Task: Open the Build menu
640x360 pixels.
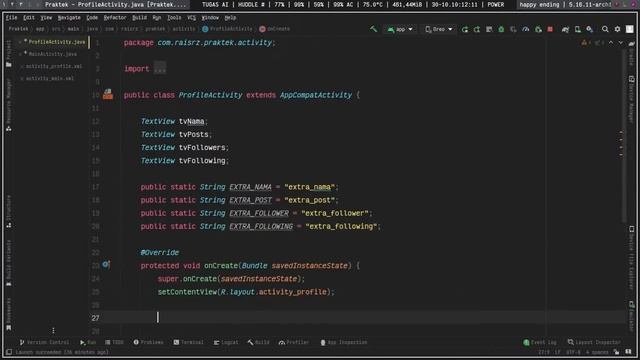Action: click(x=139, y=18)
